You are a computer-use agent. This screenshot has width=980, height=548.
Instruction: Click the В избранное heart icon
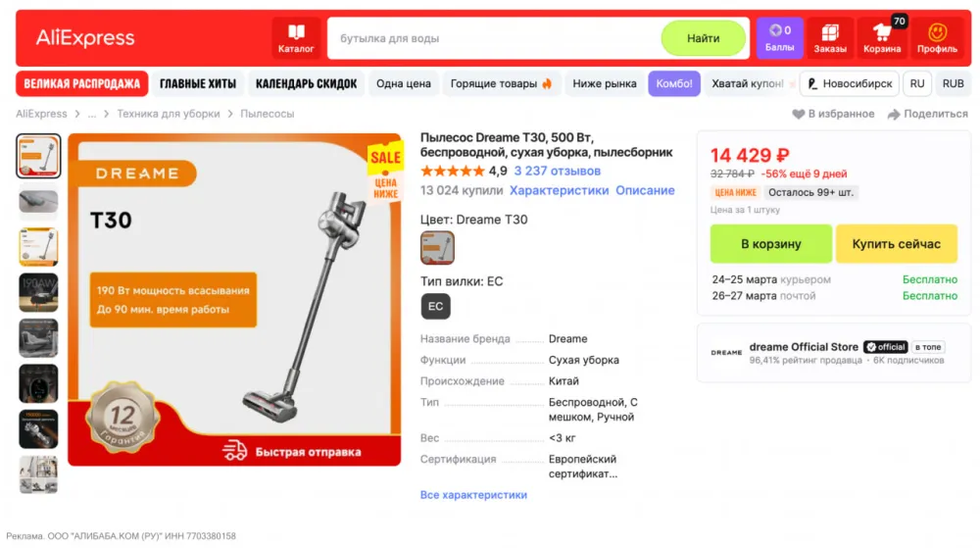point(798,114)
